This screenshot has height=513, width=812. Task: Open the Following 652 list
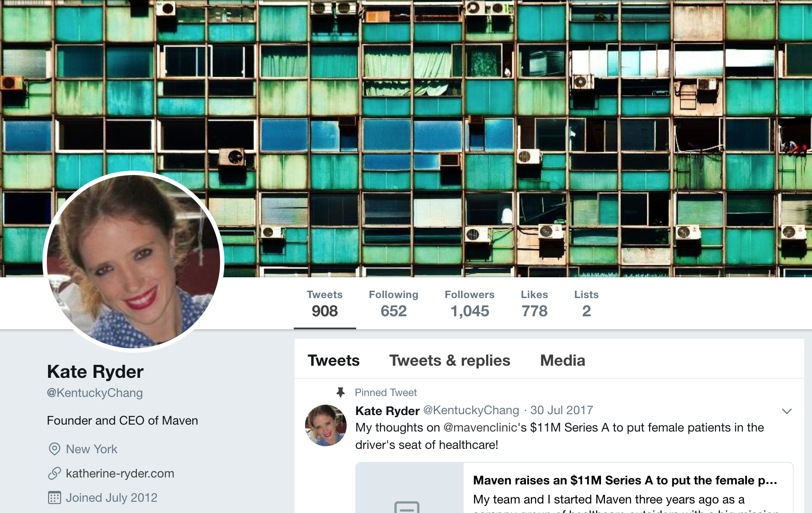coord(393,303)
